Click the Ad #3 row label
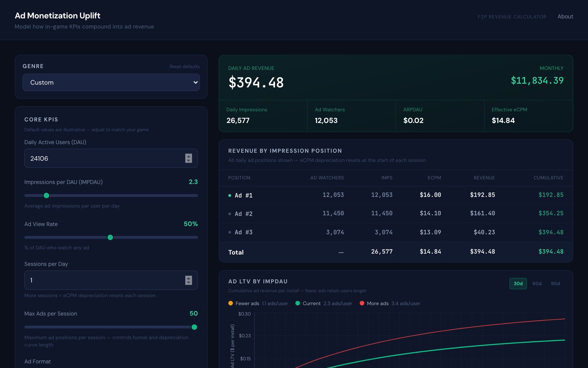This screenshot has width=588, height=368. (244, 232)
